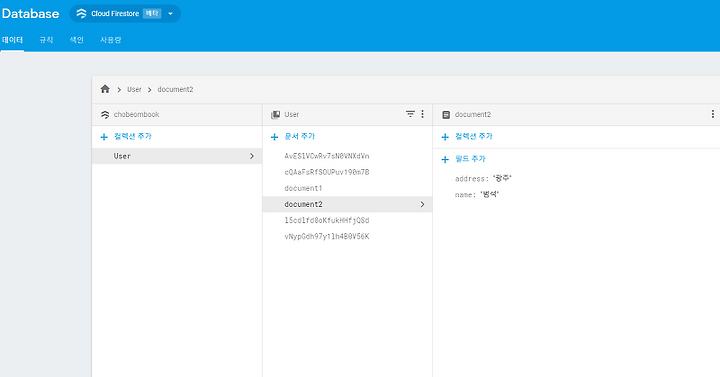Click User in the breadcrumb path
720x377 pixels.
coord(134,90)
